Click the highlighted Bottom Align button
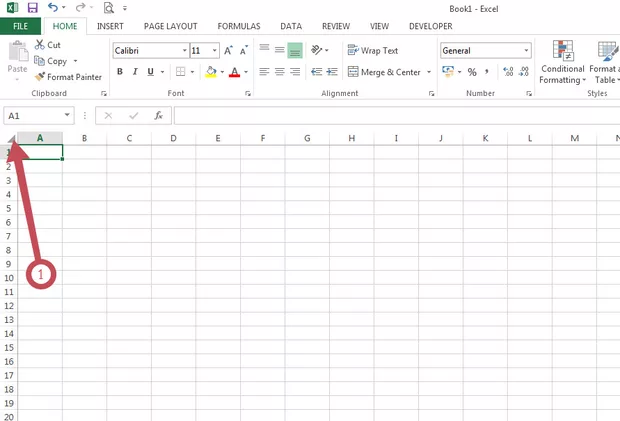Image resolution: width=620 pixels, height=421 pixels. pos(295,50)
